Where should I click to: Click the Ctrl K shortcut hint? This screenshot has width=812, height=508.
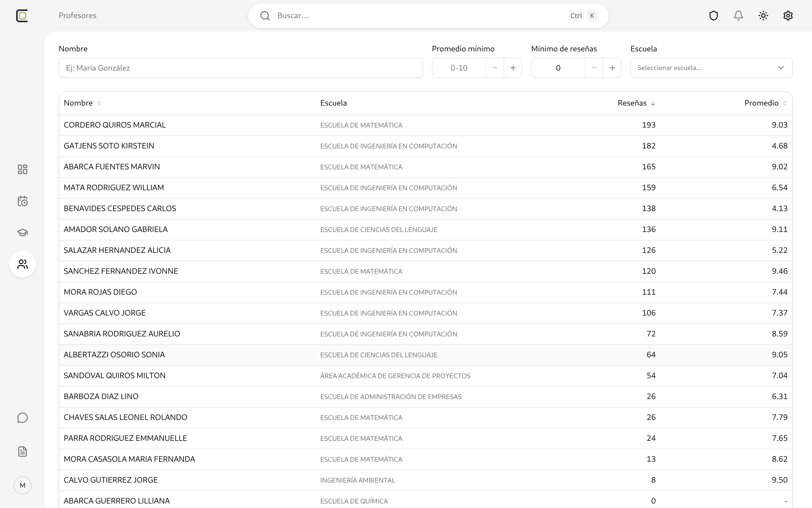pos(582,16)
